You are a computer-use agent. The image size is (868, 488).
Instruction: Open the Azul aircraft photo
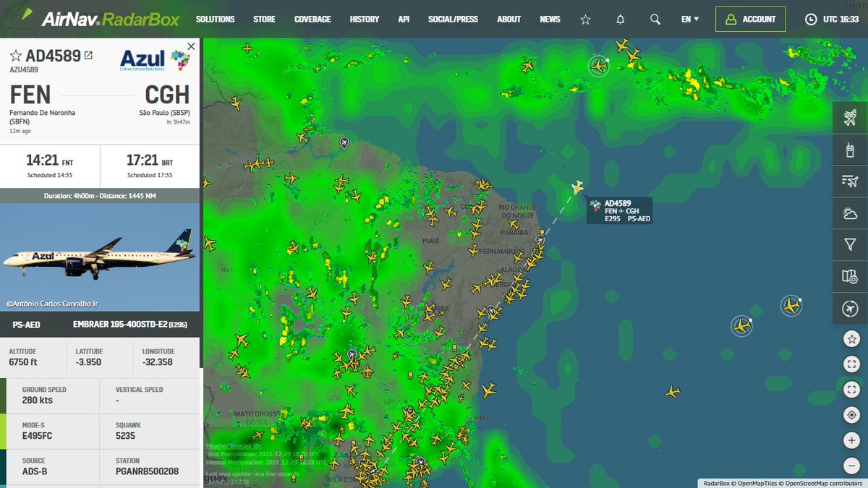(x=99, y=257)
